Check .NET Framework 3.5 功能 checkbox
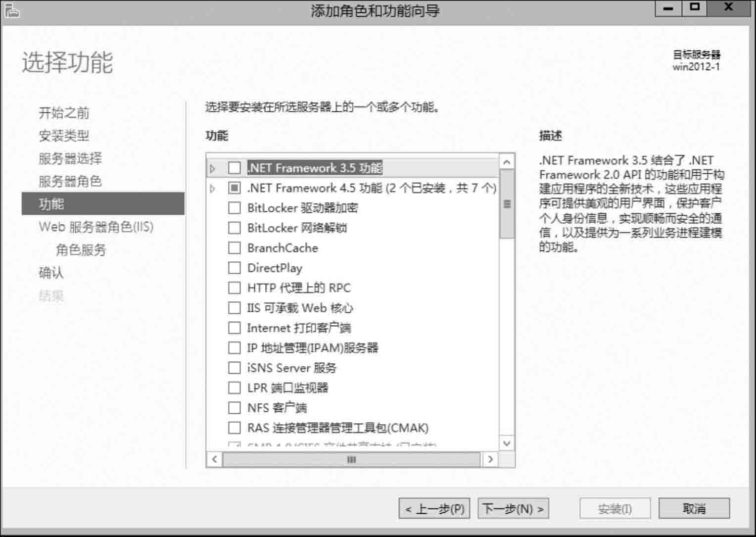756x537 pixels. (235, 168)
